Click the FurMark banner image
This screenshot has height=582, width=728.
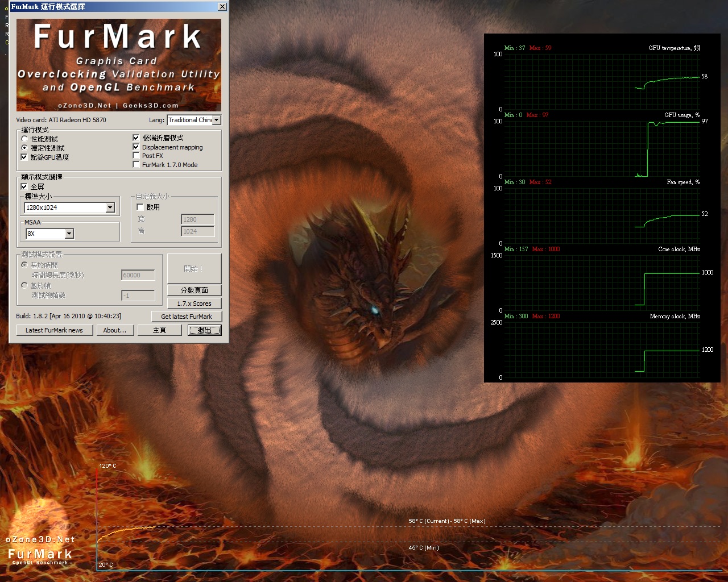click(119, 65)
